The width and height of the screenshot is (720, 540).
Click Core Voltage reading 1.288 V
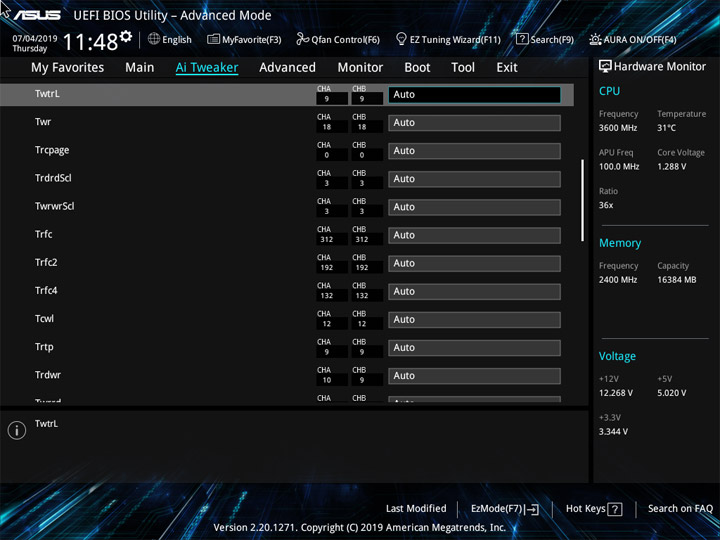tap(671, 167)
